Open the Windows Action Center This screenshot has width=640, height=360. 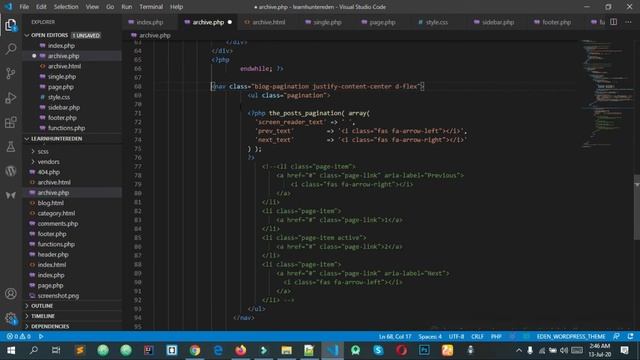pyautogui.click(x=624, y=350)
